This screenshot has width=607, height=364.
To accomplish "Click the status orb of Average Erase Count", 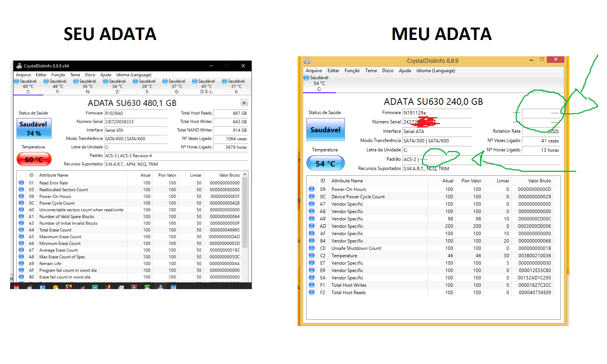I will tap(21, 250).
